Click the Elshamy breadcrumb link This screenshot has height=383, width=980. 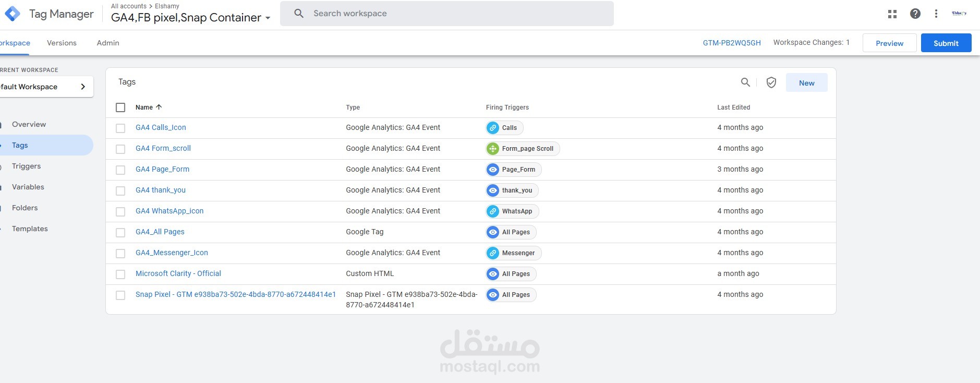(167, 6)
